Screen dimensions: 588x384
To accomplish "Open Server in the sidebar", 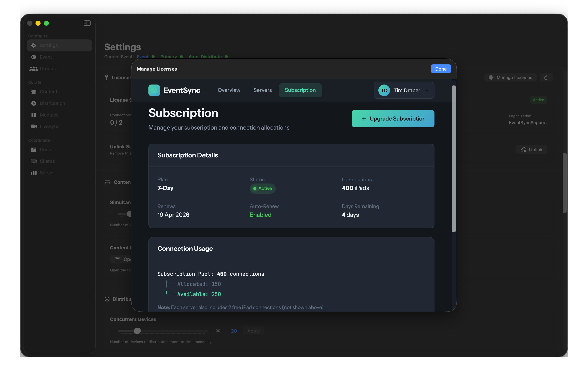I will click(x=59, y=173).
